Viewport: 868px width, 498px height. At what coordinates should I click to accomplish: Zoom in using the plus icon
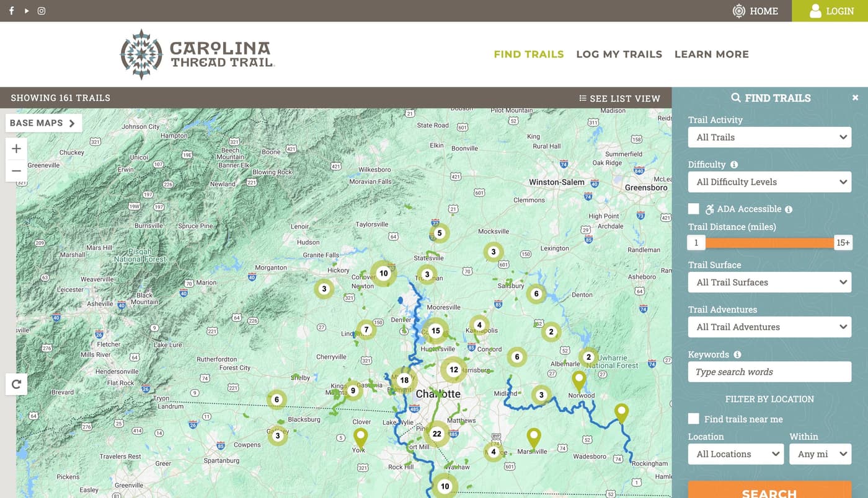tap(16, 148)
